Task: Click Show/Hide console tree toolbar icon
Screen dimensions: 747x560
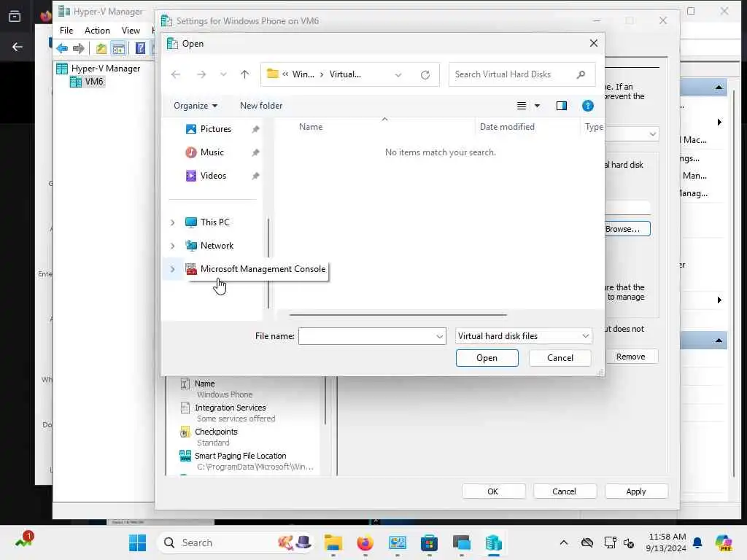Action: pyautogui.click(x=118, y=48)
